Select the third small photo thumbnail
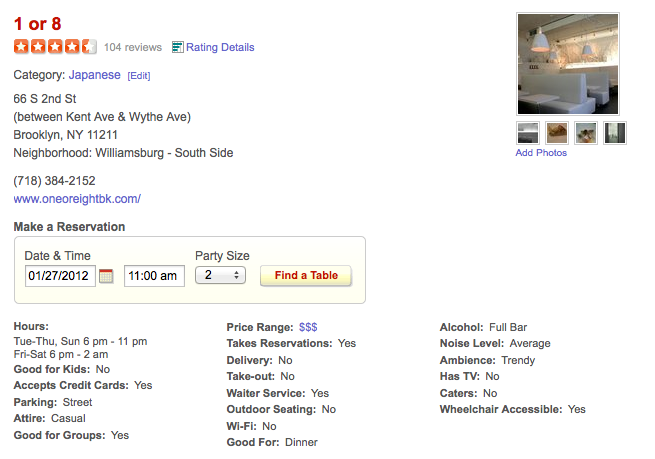Screen dimensions: 655x459 [586, 133]
